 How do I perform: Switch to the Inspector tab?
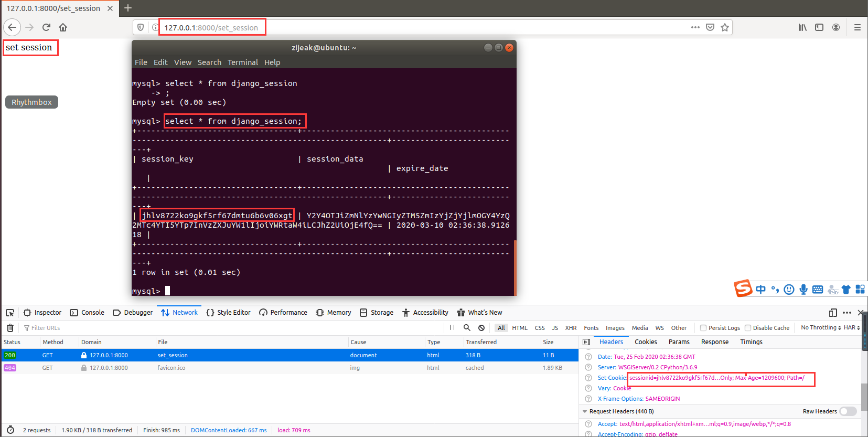(x=42, y=313)
